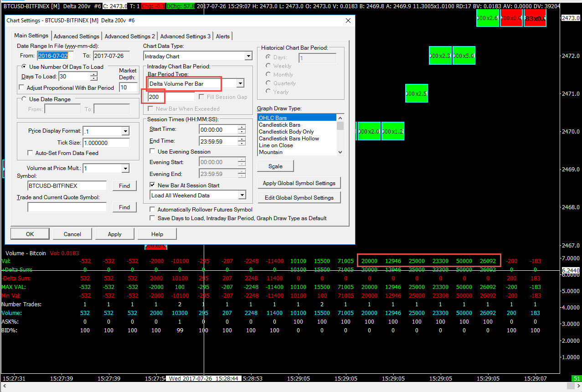The image size is (582, 392).
Task: Click the End Time down arrow
Action: point(242,144)
